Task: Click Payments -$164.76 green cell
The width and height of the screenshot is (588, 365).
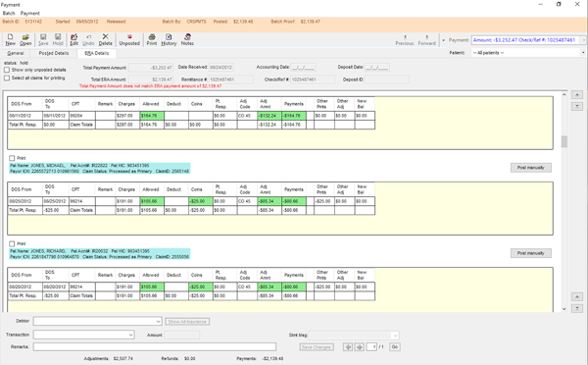Action: [x=293, y=116]
